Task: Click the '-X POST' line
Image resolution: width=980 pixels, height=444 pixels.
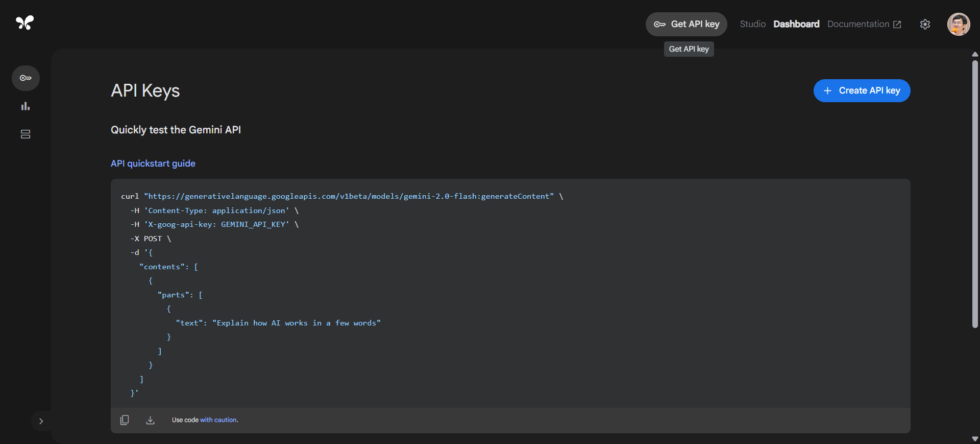Action: 151,239
